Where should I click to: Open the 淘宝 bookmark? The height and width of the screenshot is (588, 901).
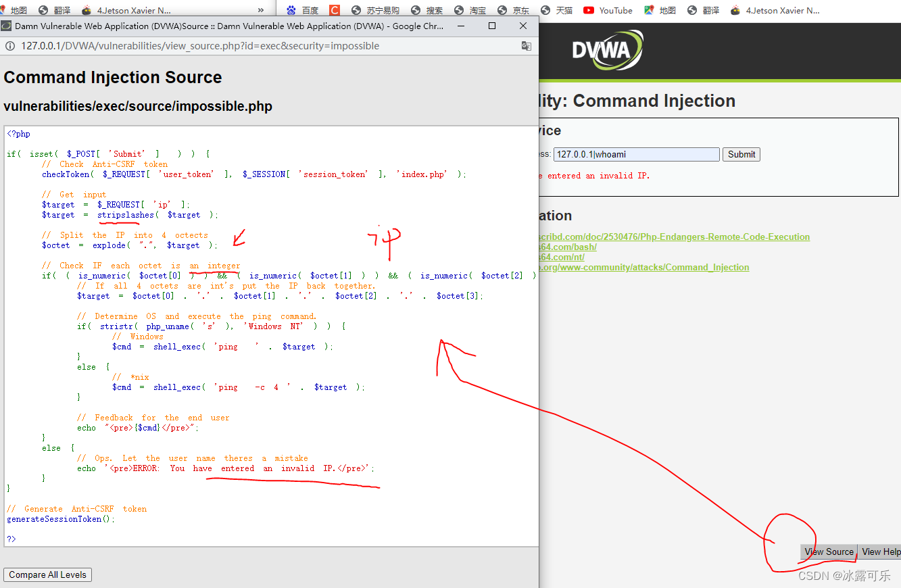(470, 10)
